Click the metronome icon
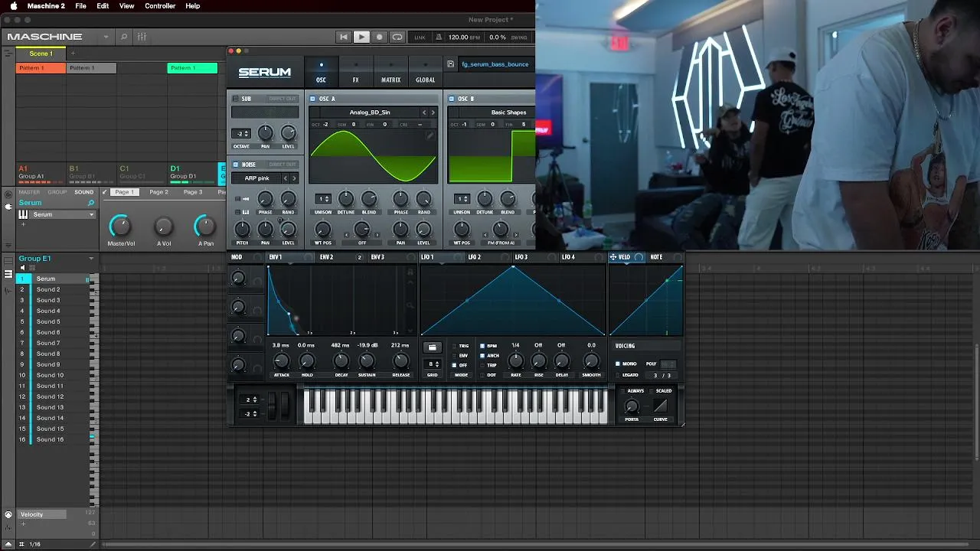Screen dimensions: 980x551 [x=439, y=37]
